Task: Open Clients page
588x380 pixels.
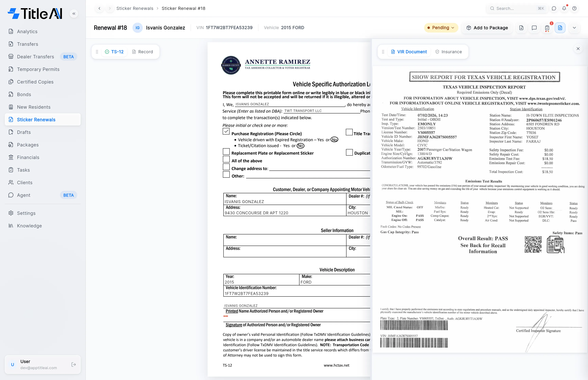Action: click(x=43, y=182)
